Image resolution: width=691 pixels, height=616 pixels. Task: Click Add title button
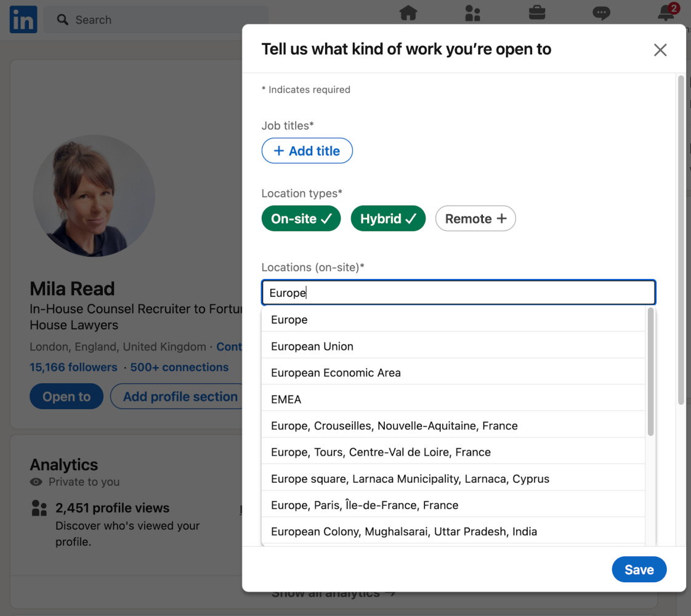[x=307, y=151]
